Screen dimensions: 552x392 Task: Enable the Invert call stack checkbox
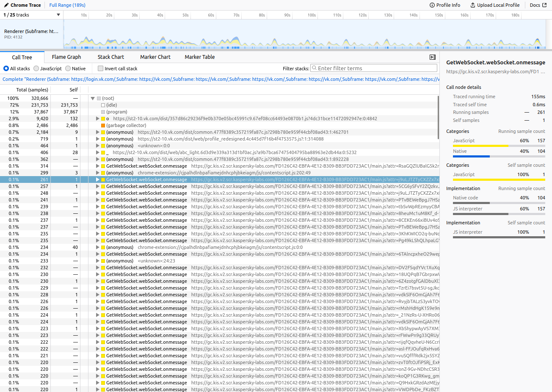tap(100, 68)
